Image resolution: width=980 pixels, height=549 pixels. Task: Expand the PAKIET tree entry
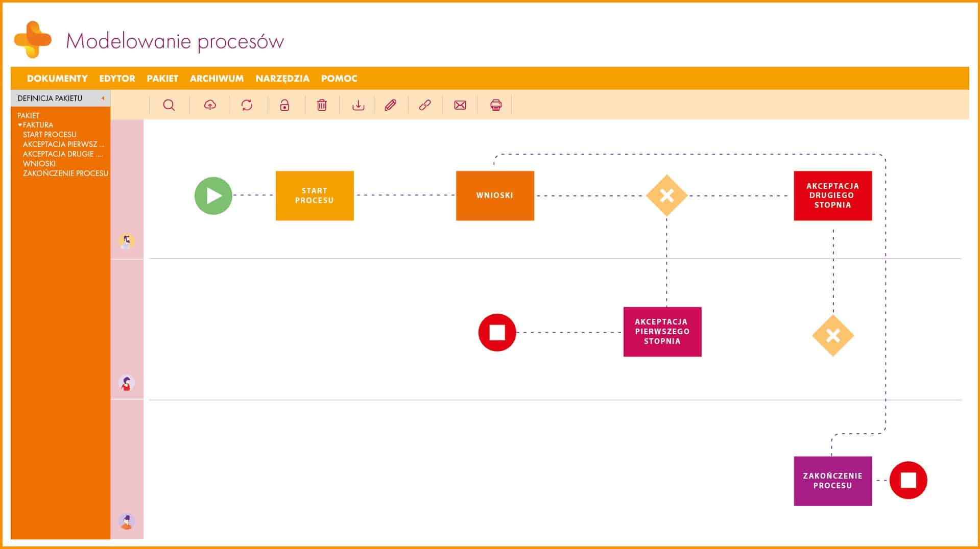tap(28, 115)
